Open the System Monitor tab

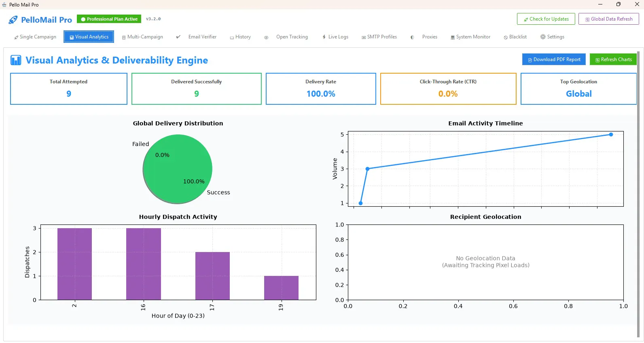coord(470,37)
